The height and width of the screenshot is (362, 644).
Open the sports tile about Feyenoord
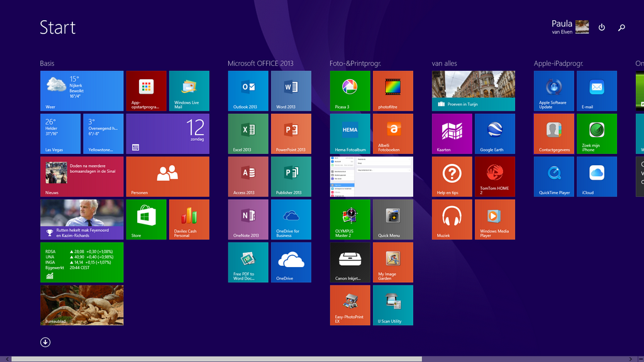point(82,219)
